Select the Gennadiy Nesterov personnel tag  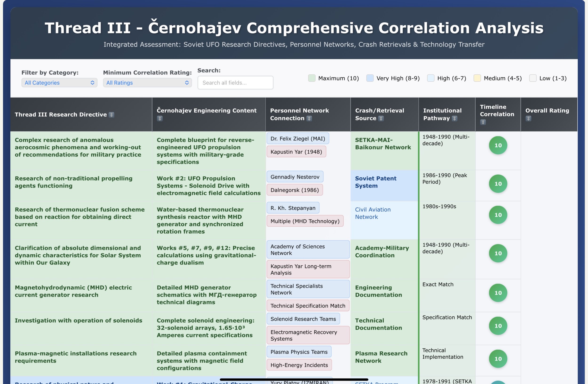tap(295, 177)
